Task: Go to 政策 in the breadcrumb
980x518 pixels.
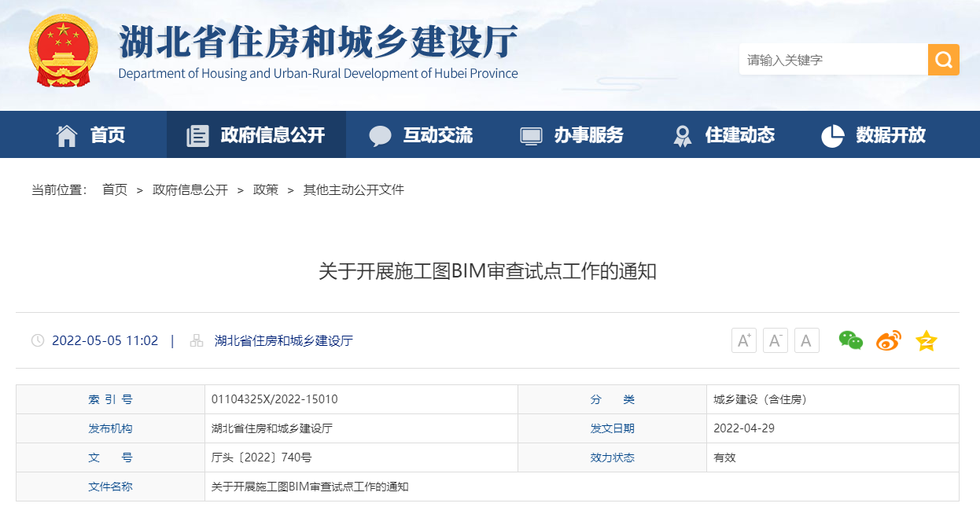Action: click(x=266, y=189)
